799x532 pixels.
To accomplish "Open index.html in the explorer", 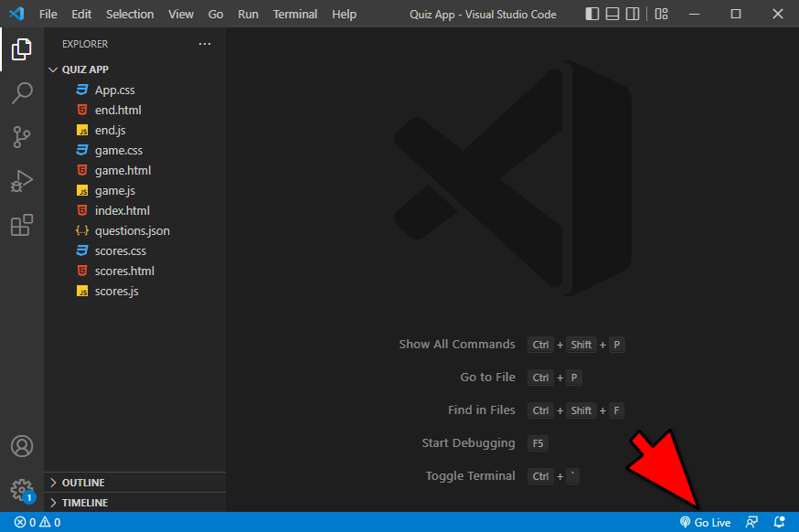I will click(134, 211).
